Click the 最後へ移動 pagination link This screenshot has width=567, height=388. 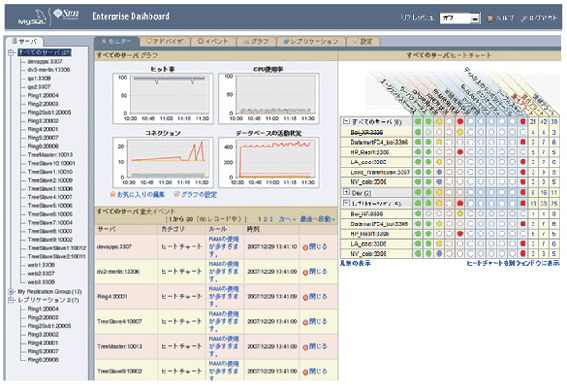click(x=317, y=219)
